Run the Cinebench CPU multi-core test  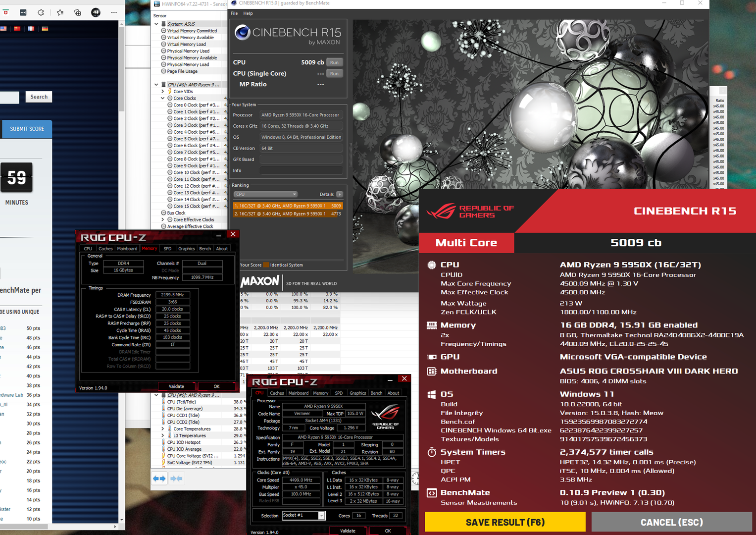pyautogui.click(x=335, y=62)
